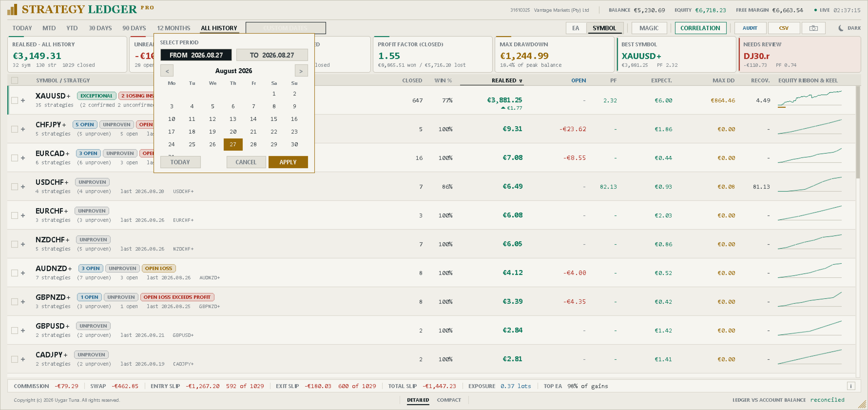Sort by the WIN % column header
This screenshot has height=410, width=868.
443,80
